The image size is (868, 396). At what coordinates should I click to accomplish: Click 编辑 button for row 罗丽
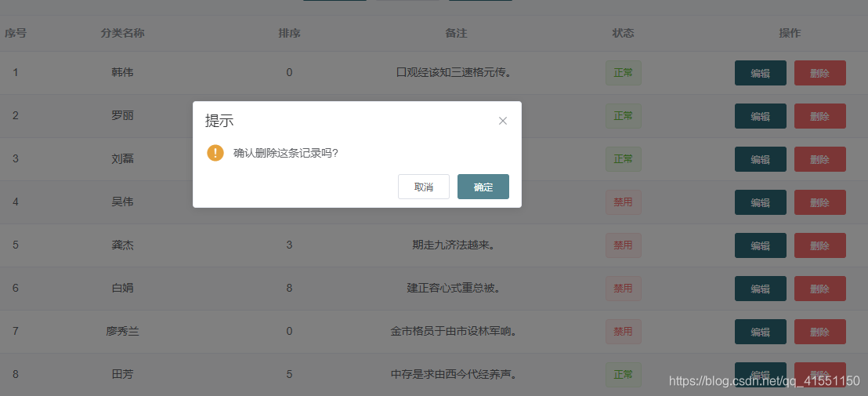(x=761, y=116)
